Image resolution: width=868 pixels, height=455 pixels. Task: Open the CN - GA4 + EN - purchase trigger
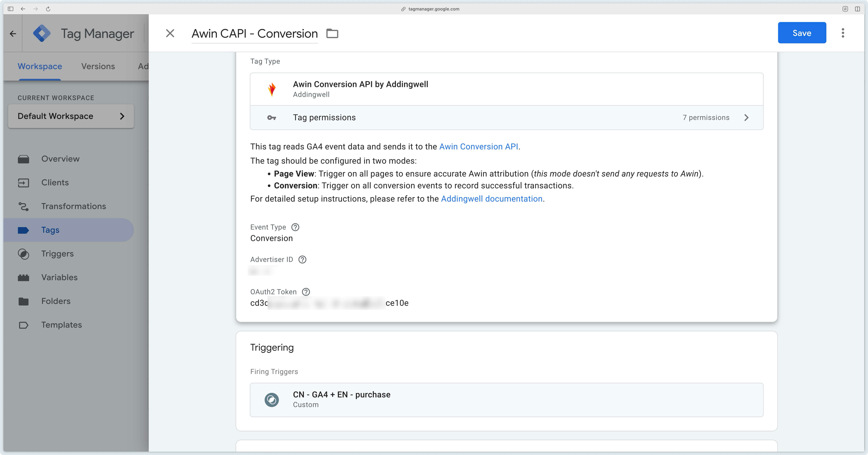(506, 400)
